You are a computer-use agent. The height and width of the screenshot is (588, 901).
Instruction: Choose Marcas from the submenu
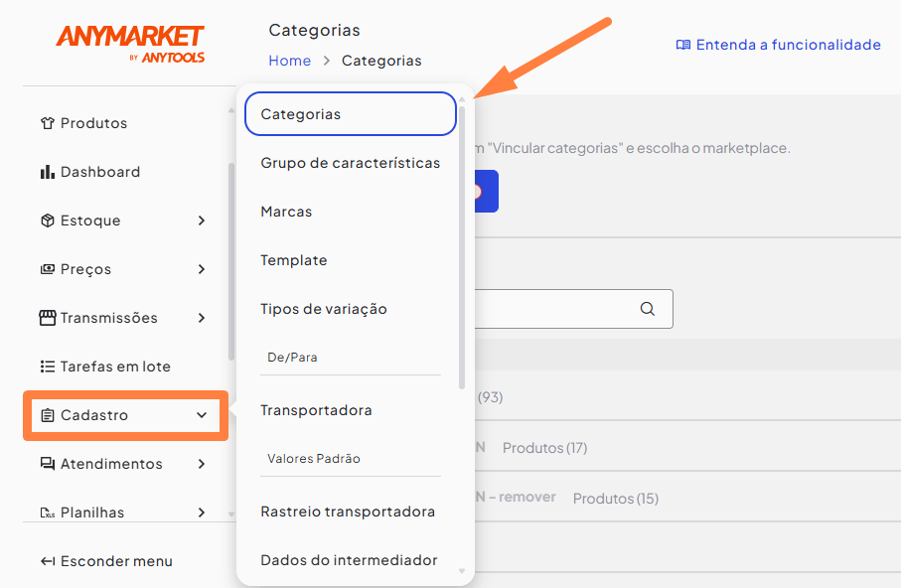pos(286,212)
